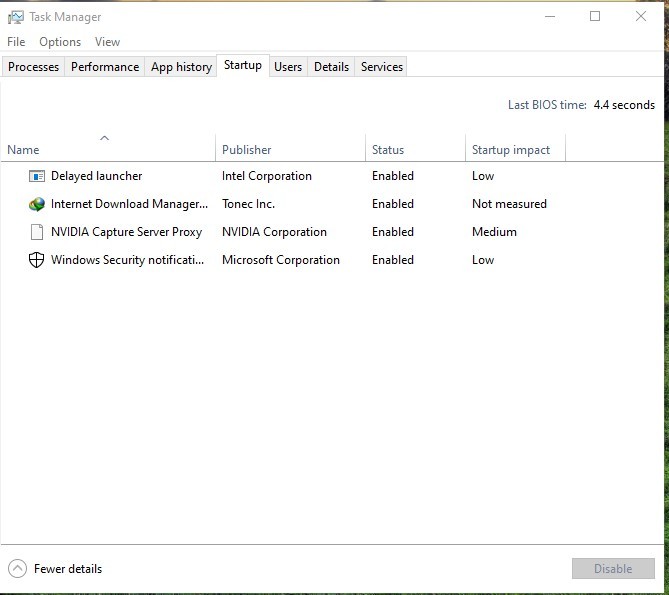The height and width of the screenshot is (595, 669).
Task: Click the NVIDIA Capture Server Proxy file icon
Action: pos(37,232)
